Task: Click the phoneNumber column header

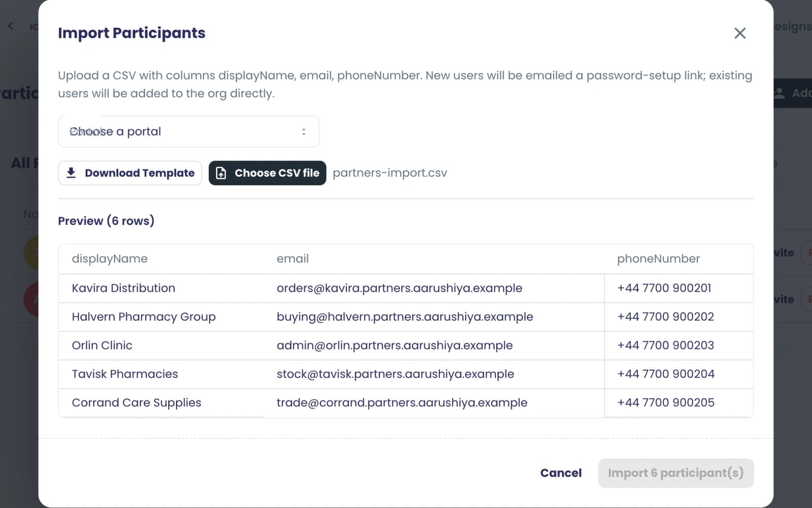Action: click(658, 259)
